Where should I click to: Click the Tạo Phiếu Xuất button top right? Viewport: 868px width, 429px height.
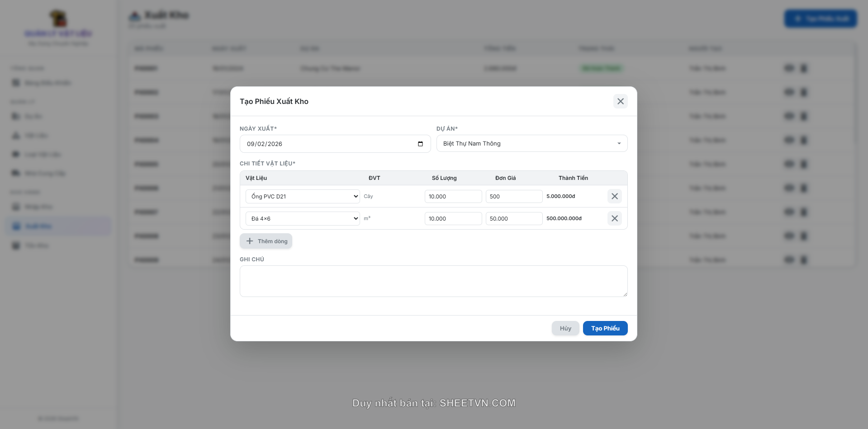[820, 19]
